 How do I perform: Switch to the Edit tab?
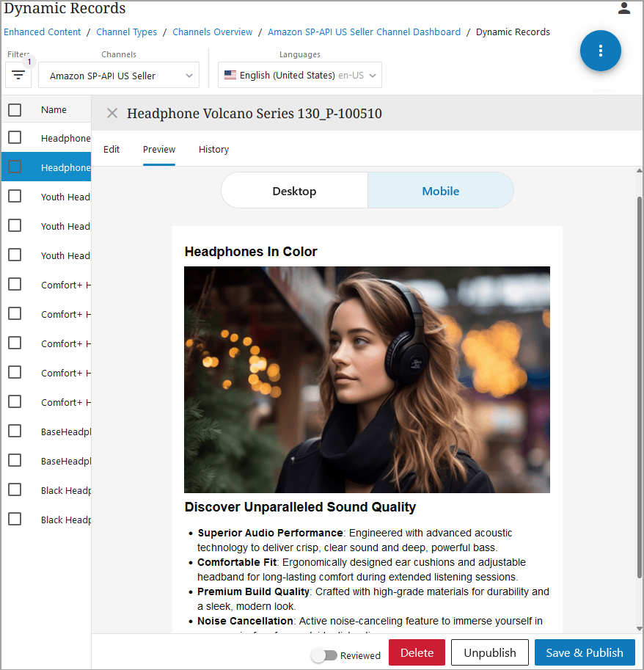coord(111,150)
